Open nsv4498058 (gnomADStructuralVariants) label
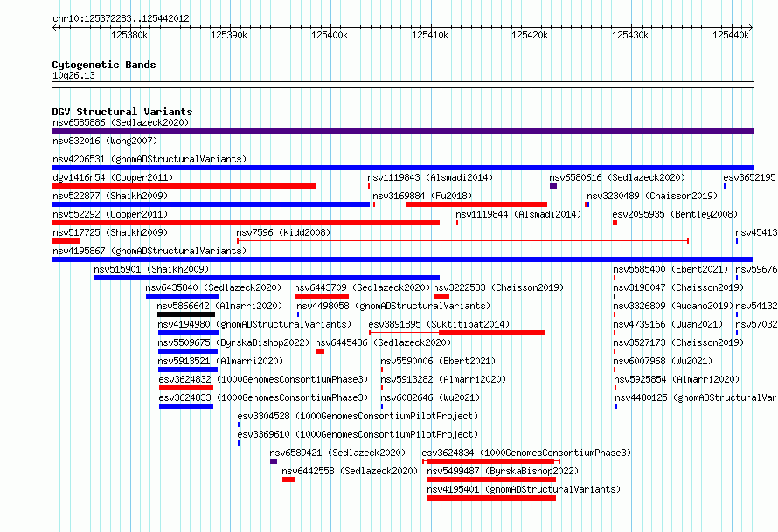 pos(393,306)
